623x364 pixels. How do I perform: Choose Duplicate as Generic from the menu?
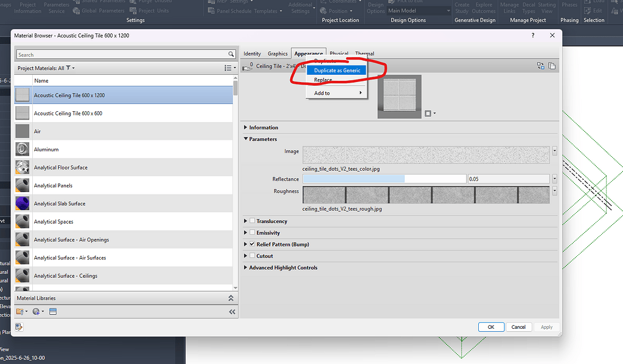pos(336,70)
